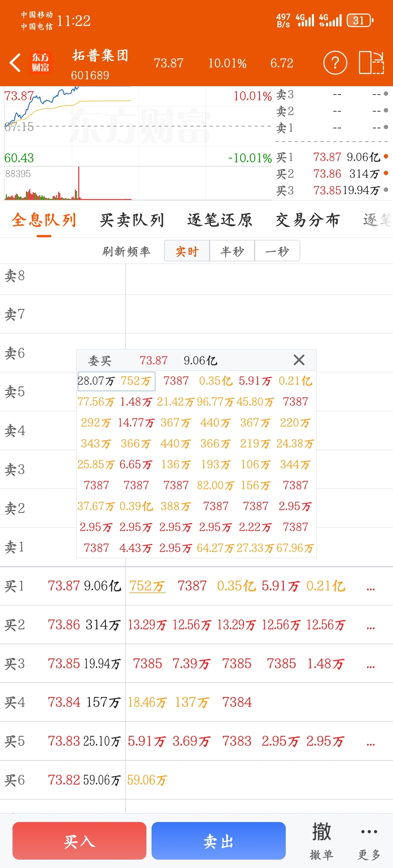Screen dimensions: 393x868
Task: Switch to the 买卖队列 tab
Action: (132, 220)
